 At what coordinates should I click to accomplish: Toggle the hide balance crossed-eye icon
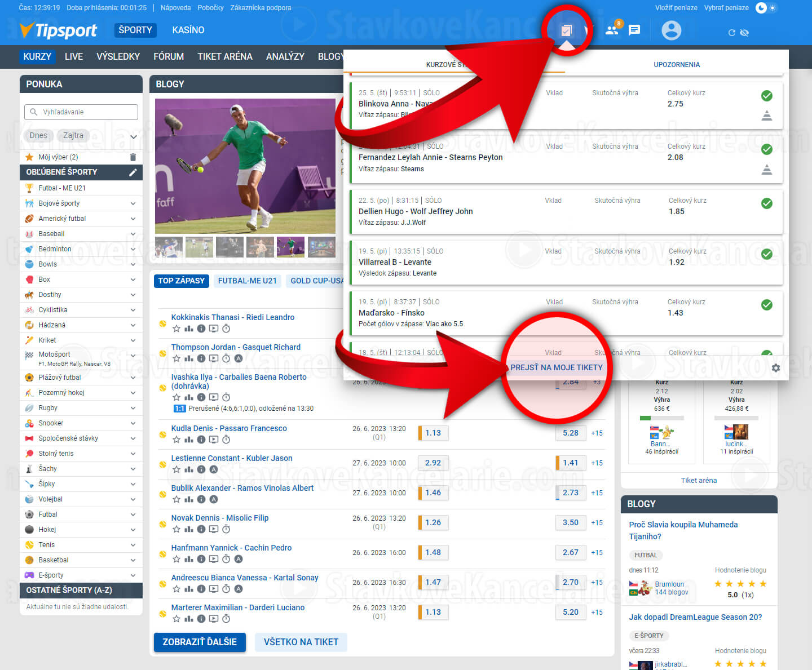click(x=744, y=33)
